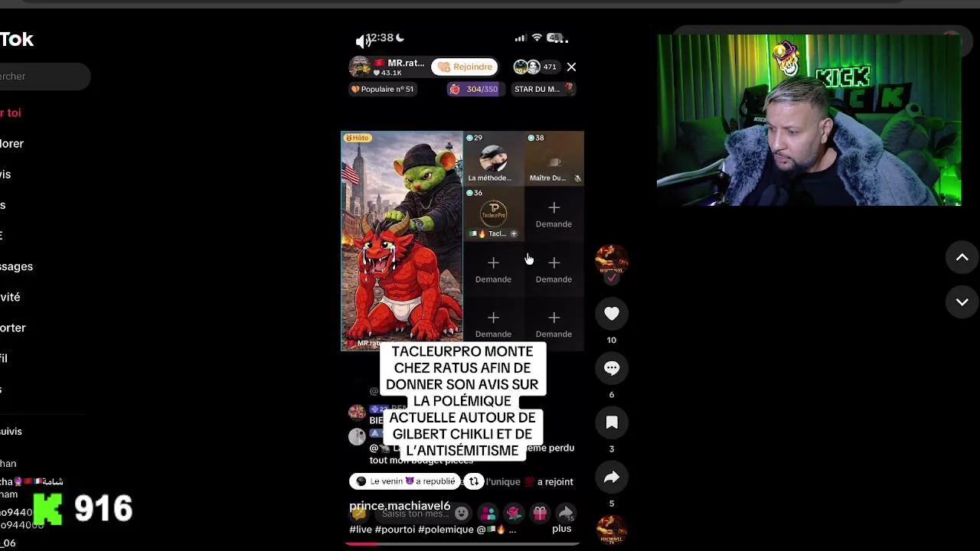This screenshot has height=551, width=980.
Task: Click the guests people icon in chat bar
Action: pyautogui.click(x=488, y=514)
